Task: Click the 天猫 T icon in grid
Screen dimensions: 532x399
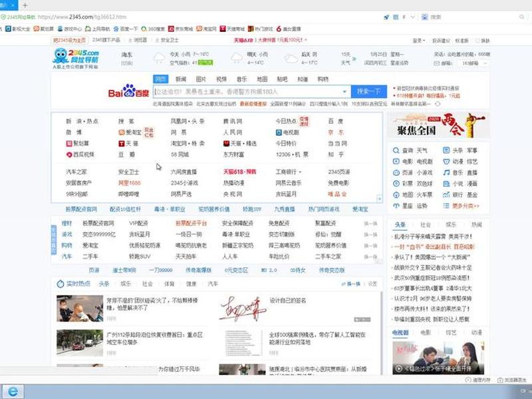Action: point(122,144)
